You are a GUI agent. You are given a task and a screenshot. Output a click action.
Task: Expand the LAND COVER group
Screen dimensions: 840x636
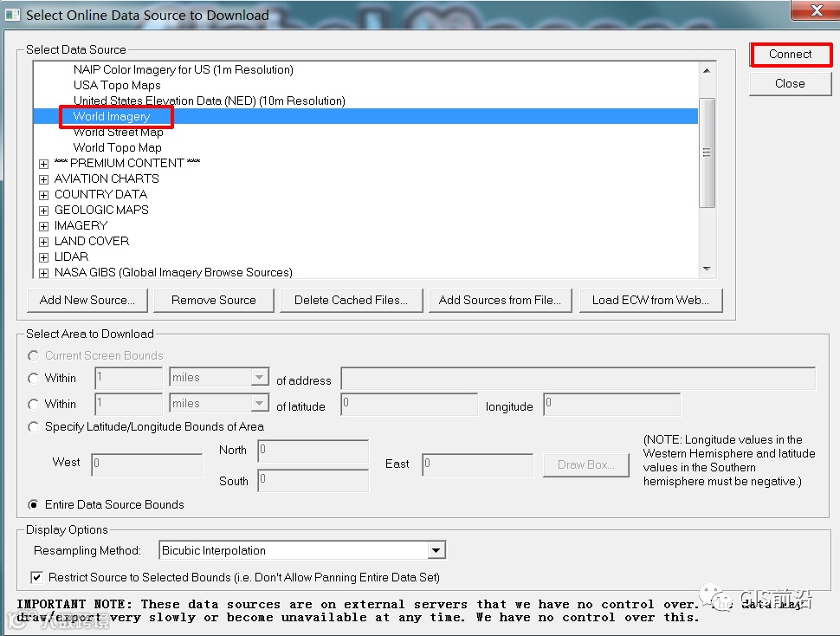[44, 242]
